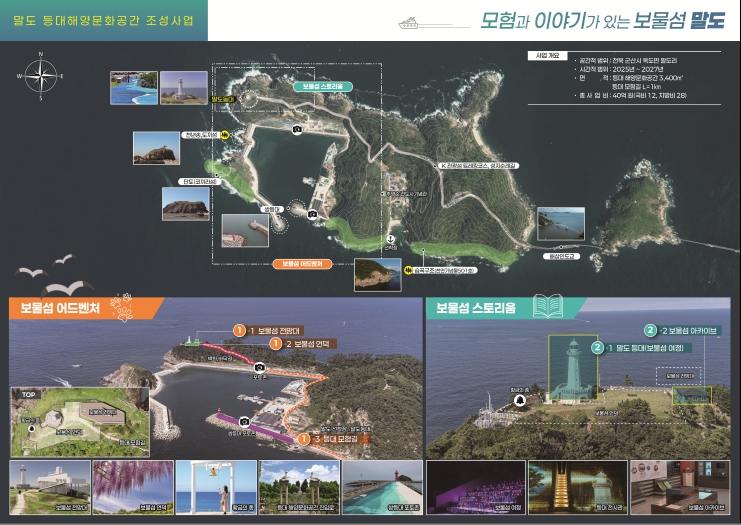Image resolution: width=741 pixels, height=525 pixels.
Task: Select the orange 보물섬 어드벤처 map label
Action: (302, 264)
